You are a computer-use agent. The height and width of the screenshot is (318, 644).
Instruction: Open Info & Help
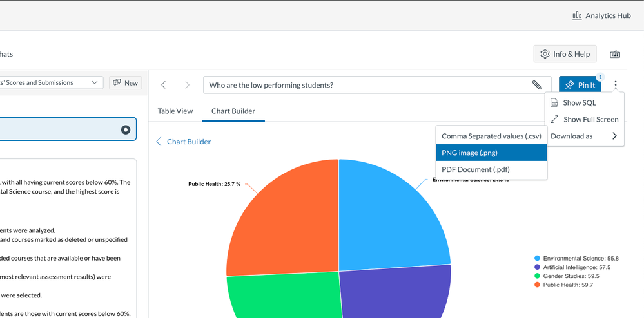point(565,54)
